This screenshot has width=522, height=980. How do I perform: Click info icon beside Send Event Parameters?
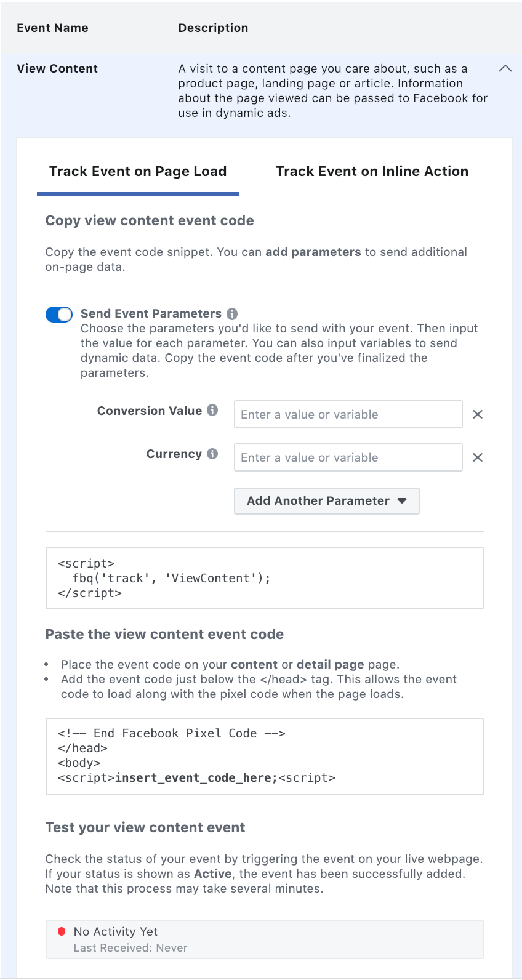click(232, 314)
